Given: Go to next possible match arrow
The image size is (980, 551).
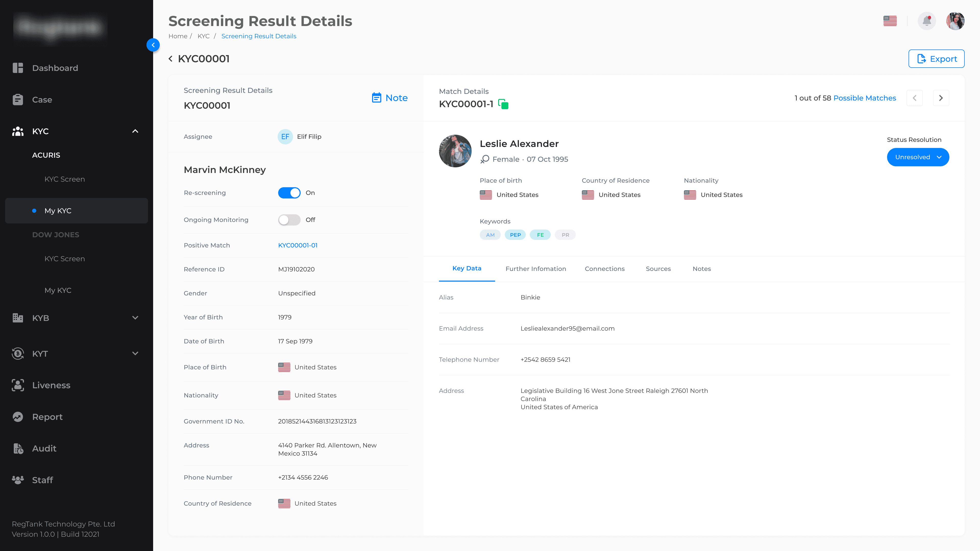Looking at the screenshot, I should pos(941,98).
